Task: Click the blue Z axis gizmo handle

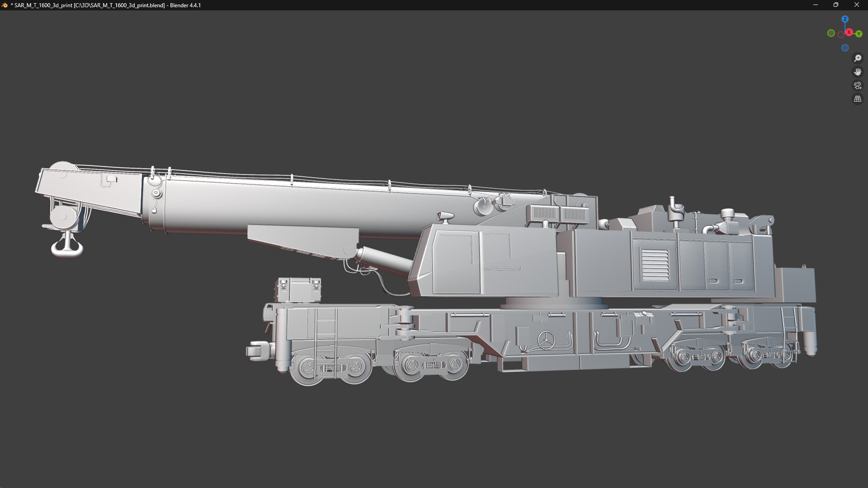Action: tap(844, 19)
